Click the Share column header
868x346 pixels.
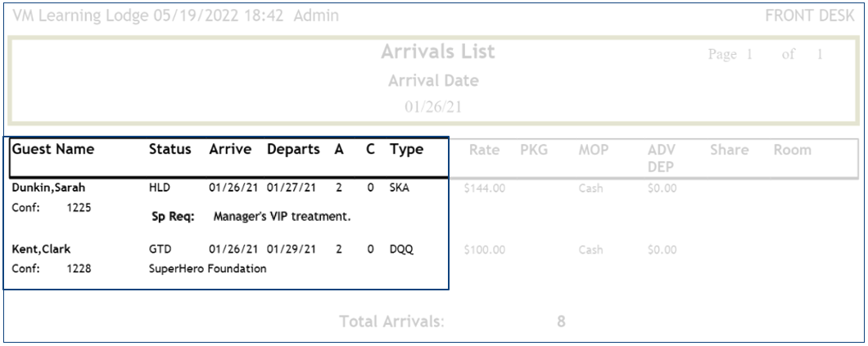coord(721,151)
